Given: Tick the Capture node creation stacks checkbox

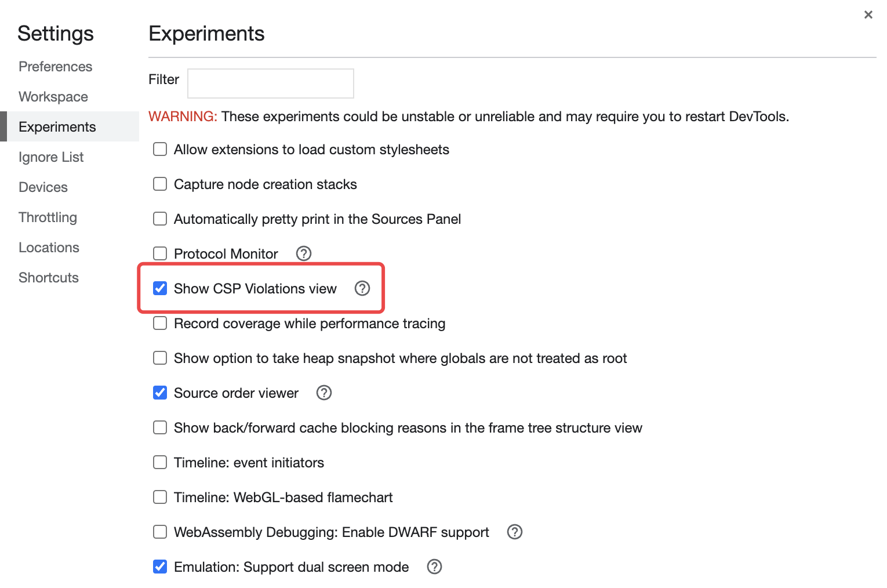Looking at the screenshot, I should 160,184.
